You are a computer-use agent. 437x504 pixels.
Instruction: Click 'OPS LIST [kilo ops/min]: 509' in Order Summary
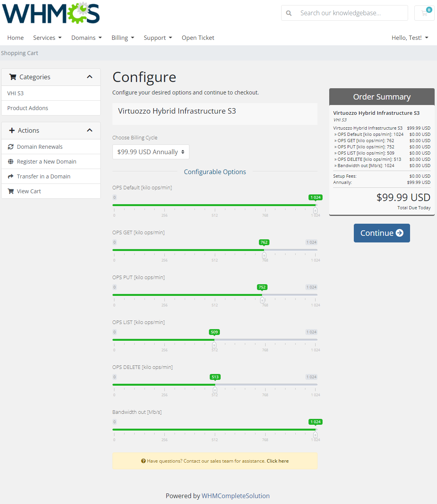[366, 153]
